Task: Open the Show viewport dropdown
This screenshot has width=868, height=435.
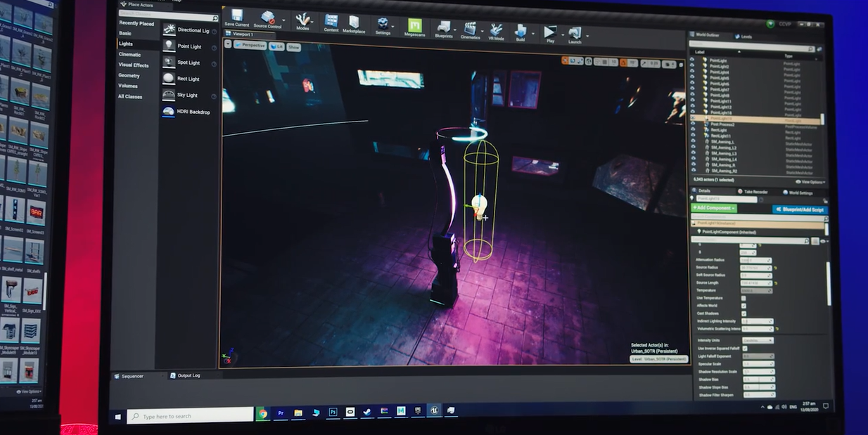Action: click(293, 47)
